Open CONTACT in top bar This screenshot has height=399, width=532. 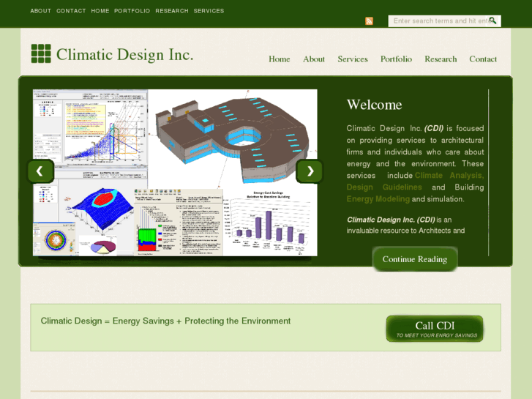(71, 11)
